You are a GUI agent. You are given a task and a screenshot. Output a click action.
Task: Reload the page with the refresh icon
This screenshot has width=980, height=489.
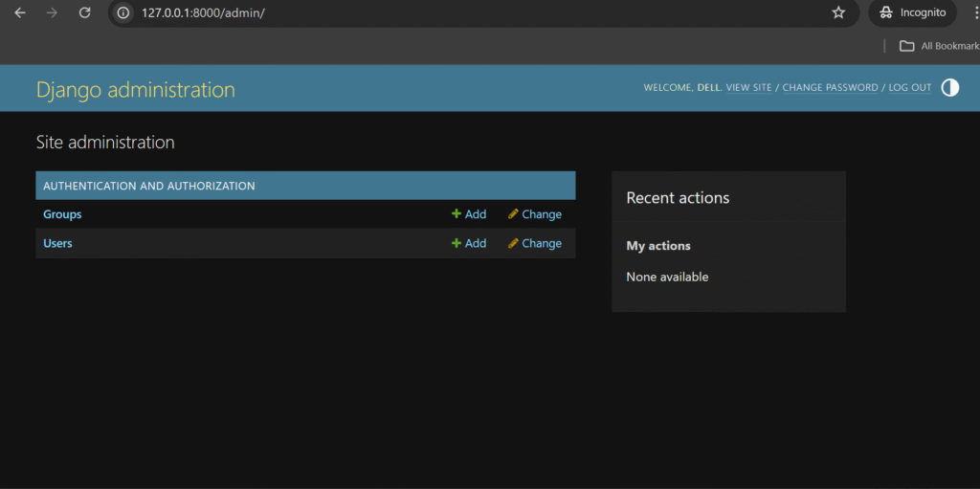point(84,12)
